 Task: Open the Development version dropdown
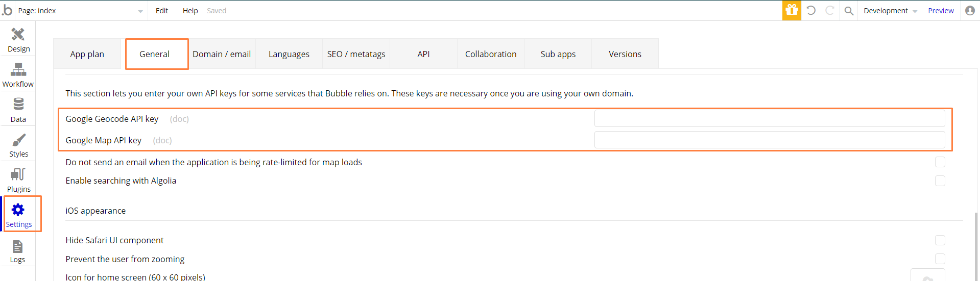(890, 11)
